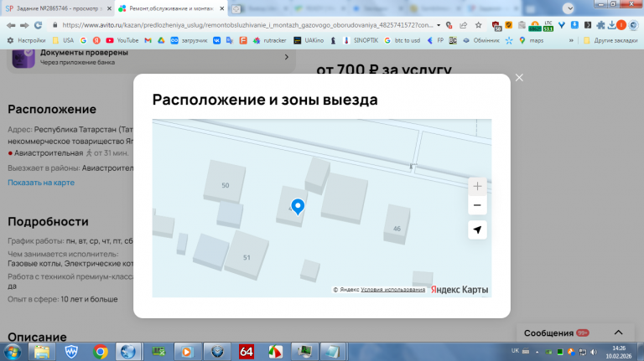644x361 pixels.
Task: Zoom in on the Yandex map
Action: (x=477, y=187)
